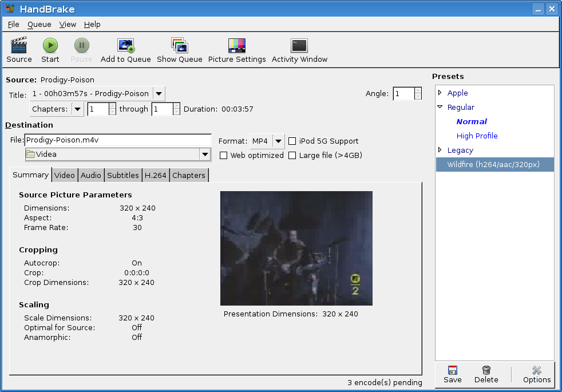
Task: Click the Angle number field
Action: 403,94
